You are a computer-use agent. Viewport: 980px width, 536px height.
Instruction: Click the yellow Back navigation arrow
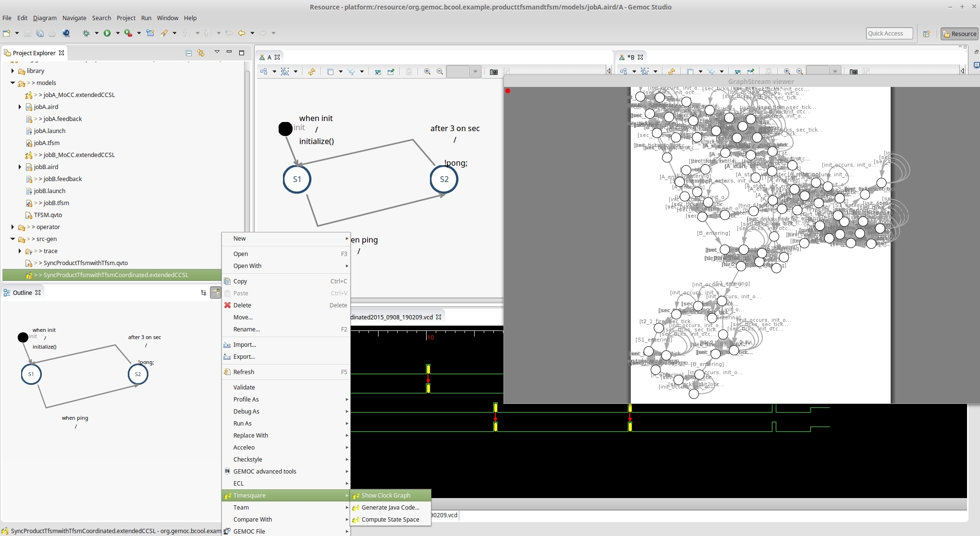[242, 33]
